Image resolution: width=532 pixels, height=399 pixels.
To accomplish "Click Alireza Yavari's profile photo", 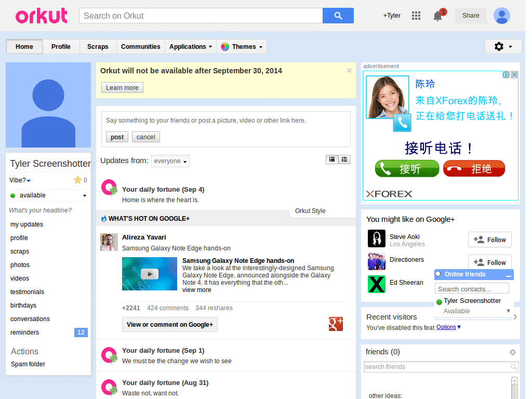I will tap(109, 242).
